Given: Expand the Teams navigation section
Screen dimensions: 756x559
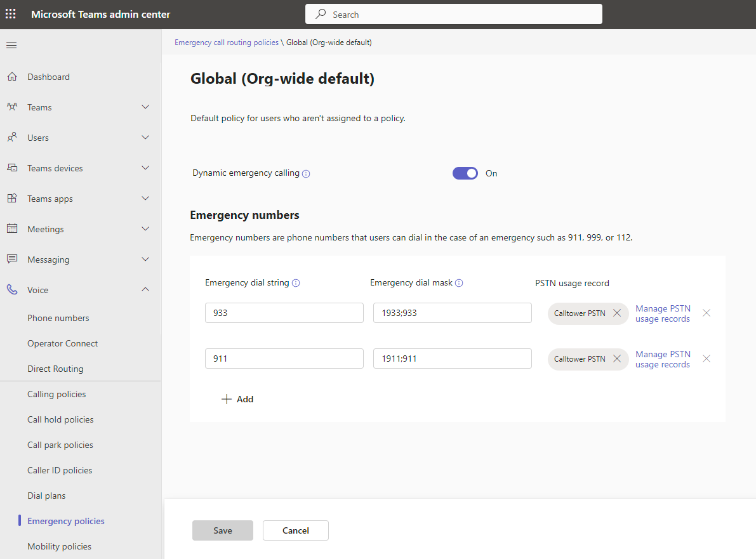Looking at the screenshot, I should click(145, 107).
